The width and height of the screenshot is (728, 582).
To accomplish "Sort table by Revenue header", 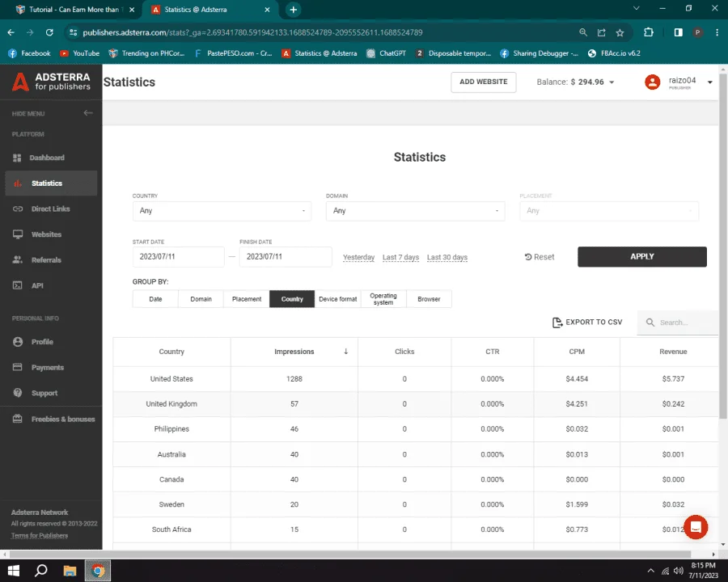I will (x=673, y=352).
